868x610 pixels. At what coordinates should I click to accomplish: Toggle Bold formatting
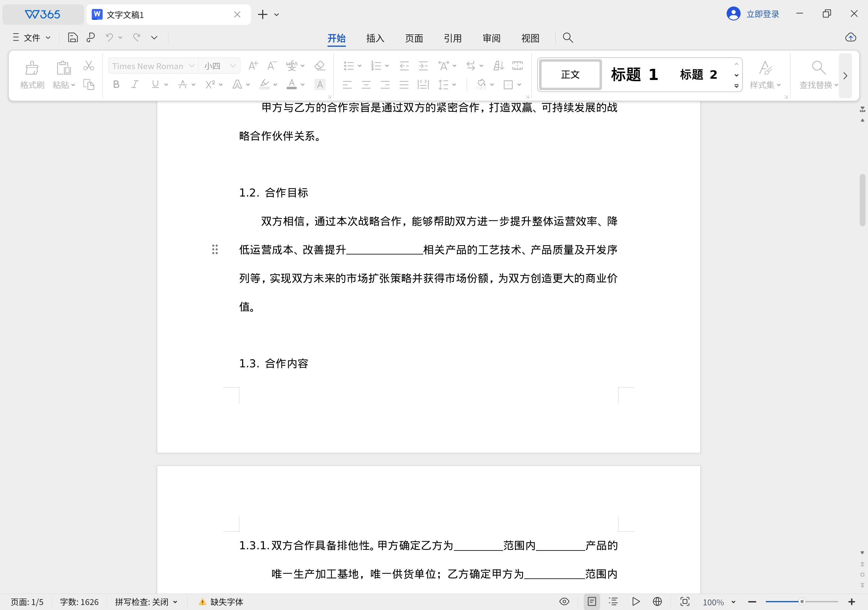point(117,85)
